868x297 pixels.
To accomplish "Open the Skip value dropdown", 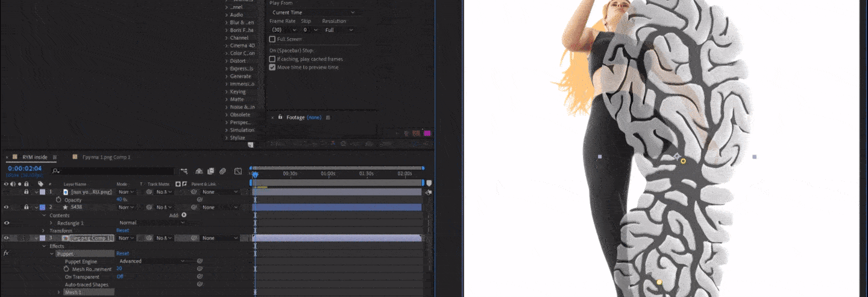I will coord(310,30).
